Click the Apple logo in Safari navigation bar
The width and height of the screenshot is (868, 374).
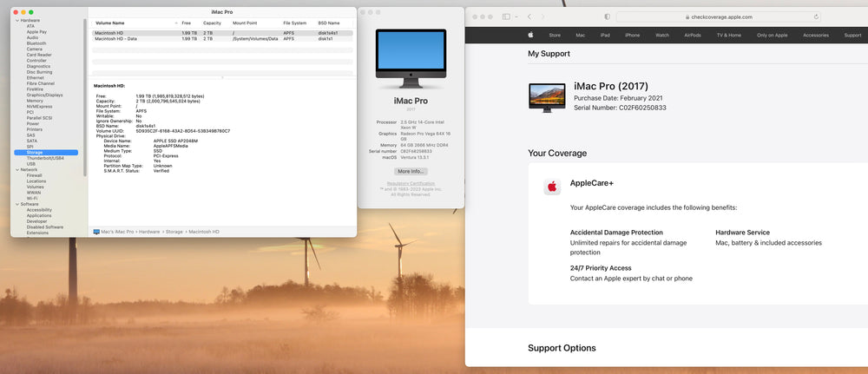530,35
